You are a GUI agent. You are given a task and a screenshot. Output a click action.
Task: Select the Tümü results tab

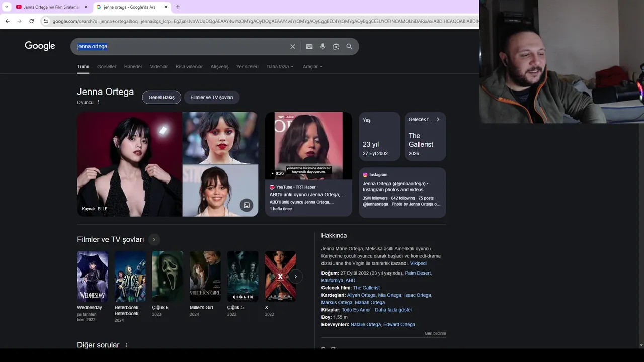point(83,67)
